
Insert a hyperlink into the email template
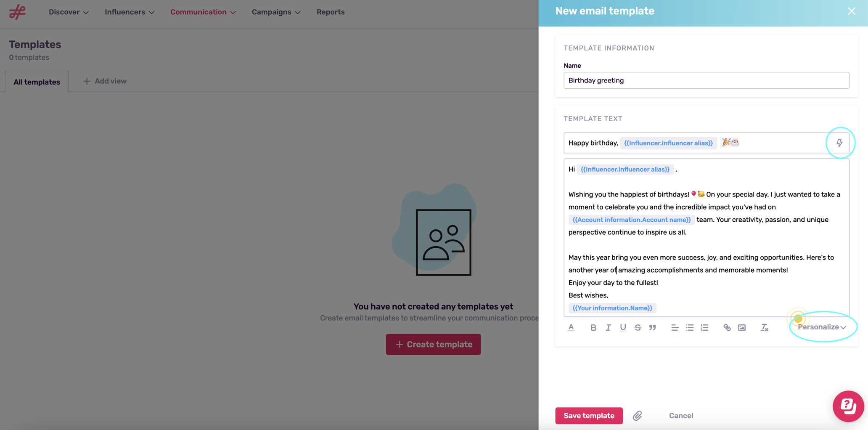[727, 327]
